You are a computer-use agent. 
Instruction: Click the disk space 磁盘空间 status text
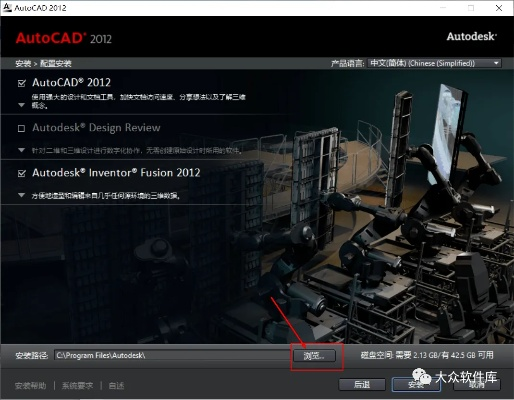(427, 355)
